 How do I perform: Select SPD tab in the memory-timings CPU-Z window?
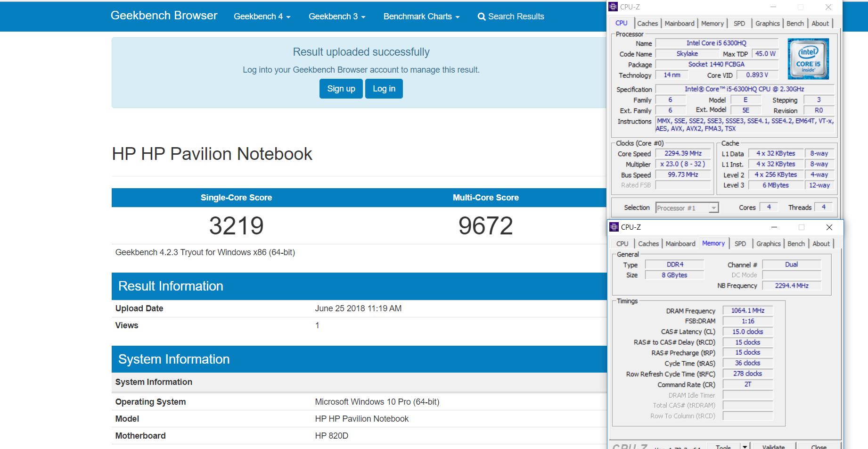pyautogui.click(x=740, y=244)
